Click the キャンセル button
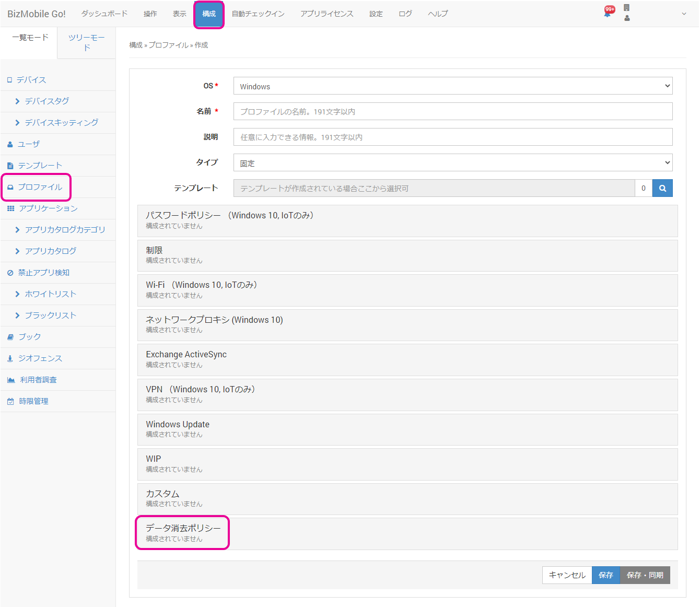 (x=567, y=575)
